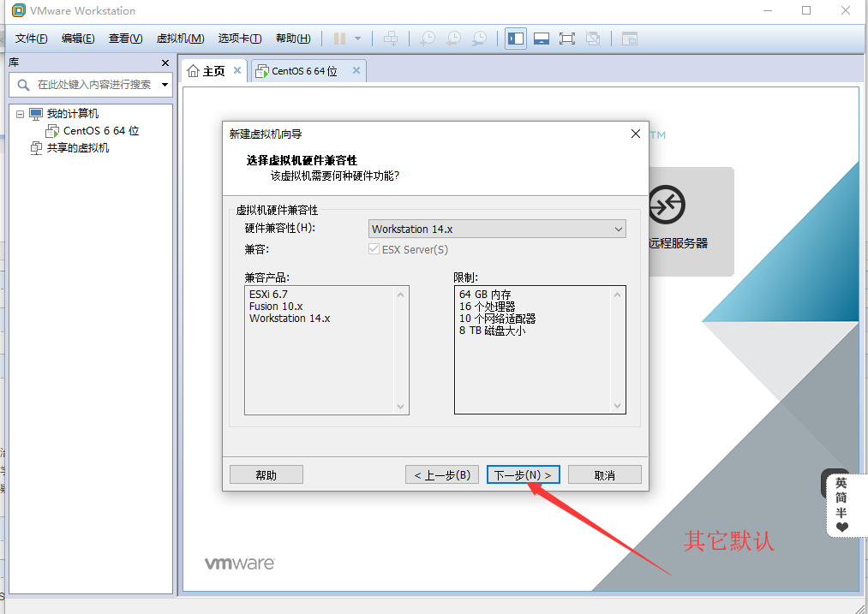Click the pause virtual machine toolbar icon
868x614 pixels.
pos(339,39)
